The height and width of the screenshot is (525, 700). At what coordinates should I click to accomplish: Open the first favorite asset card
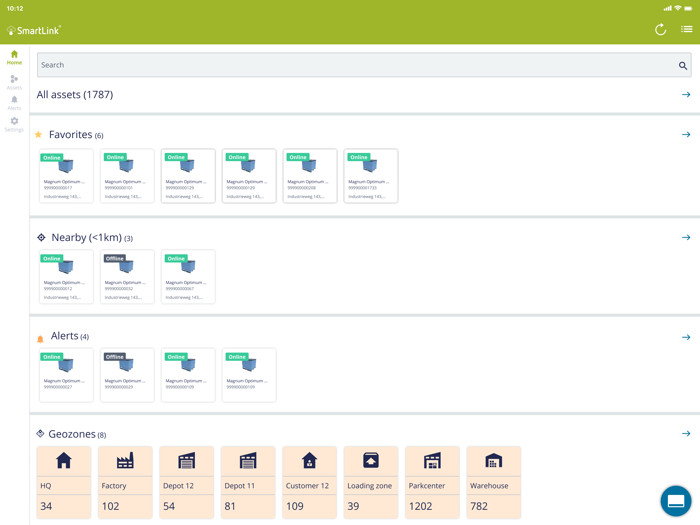click(66, 176)
